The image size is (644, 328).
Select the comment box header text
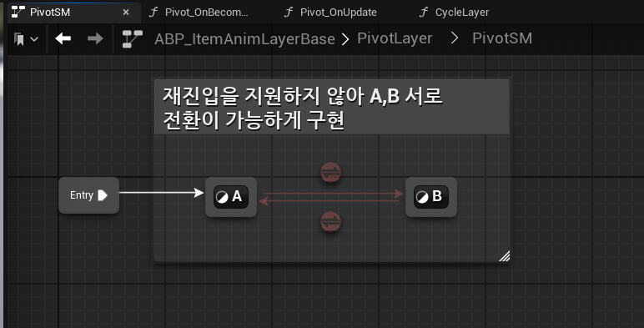pyautogui.click(x=303, y=108)
